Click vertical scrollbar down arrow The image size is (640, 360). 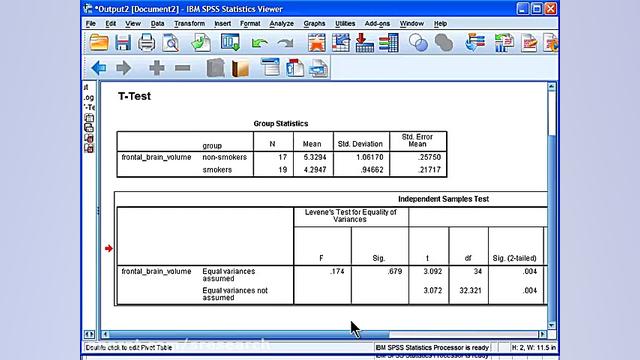coord(551,325)
